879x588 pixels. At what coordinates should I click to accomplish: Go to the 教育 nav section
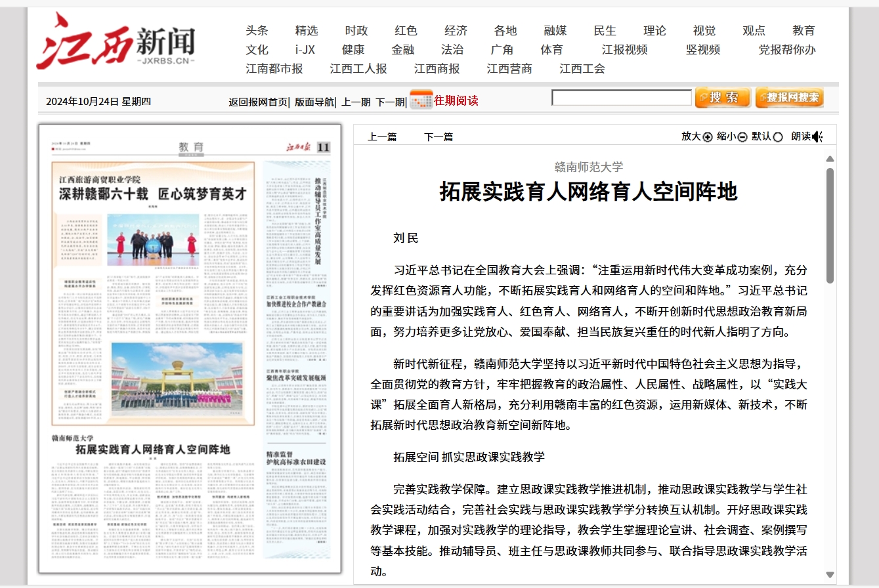[x=804, y=30]
